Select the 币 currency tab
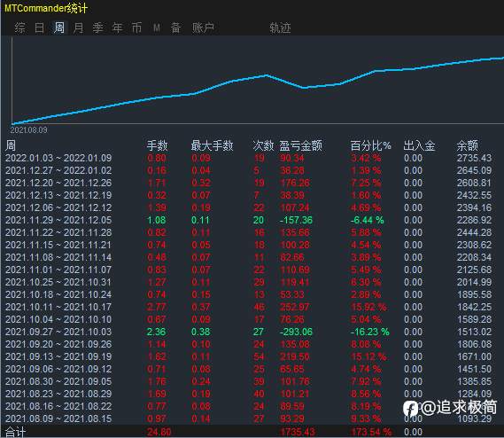The image size is (504, 438). click(x=136, y=27)
